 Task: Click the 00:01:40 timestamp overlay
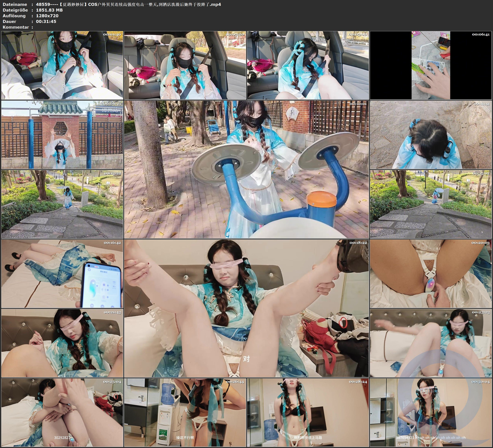(112, 35)
